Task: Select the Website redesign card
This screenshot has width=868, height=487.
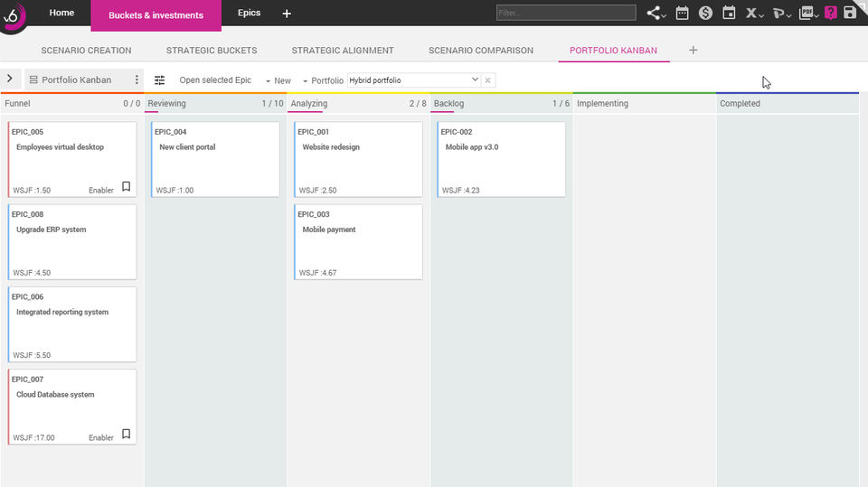Action: pos(358,159)
